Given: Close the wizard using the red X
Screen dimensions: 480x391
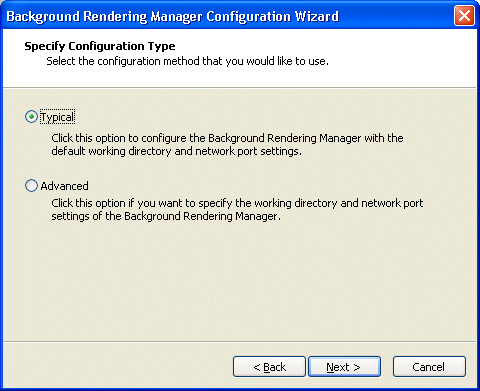Looking at the screenshot, I should (x=464, y=15).
